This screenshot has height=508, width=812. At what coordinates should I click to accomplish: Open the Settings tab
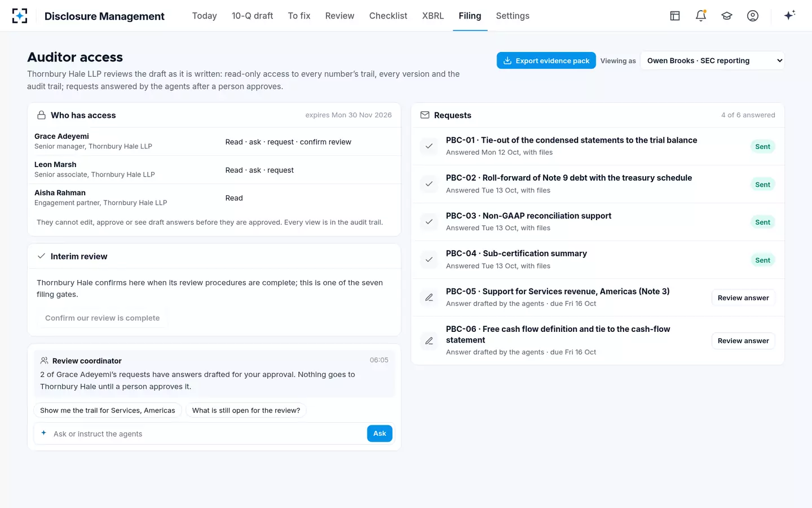tap(513, 16)
